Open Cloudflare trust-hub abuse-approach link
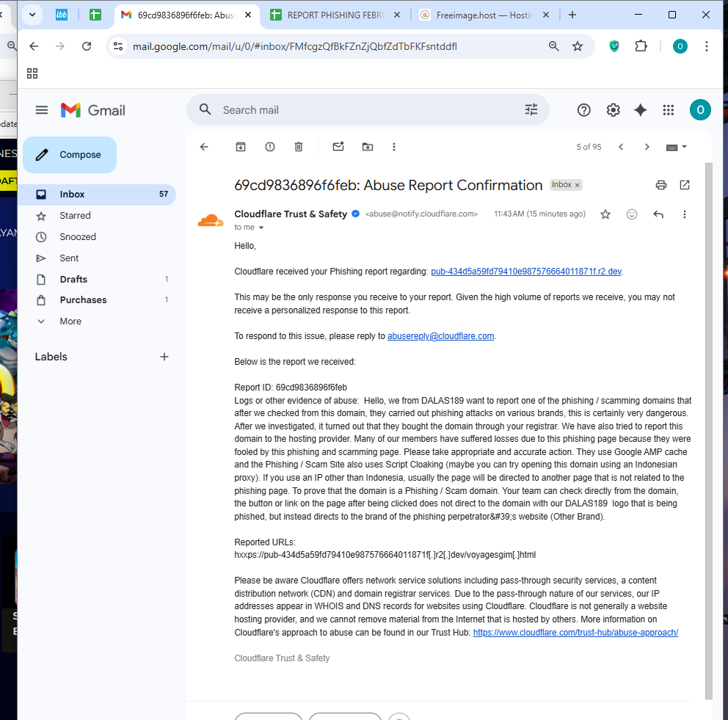 (x=575, y=633)
